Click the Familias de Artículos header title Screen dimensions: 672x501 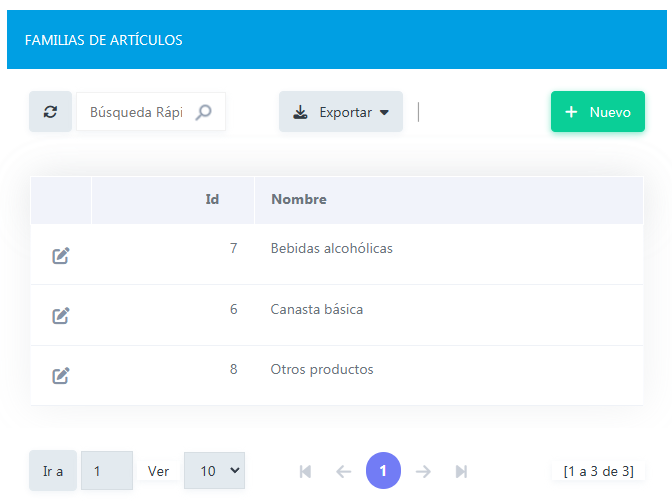tap(104, 40)
